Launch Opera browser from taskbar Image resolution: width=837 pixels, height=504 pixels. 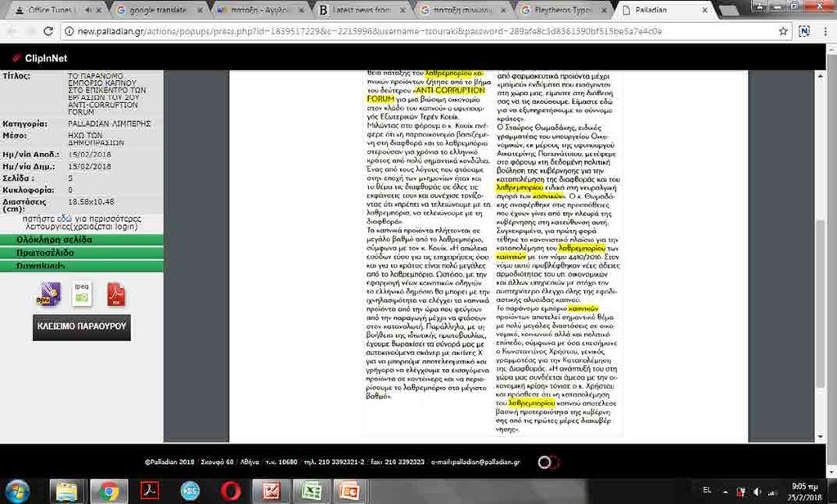[231, 491]
